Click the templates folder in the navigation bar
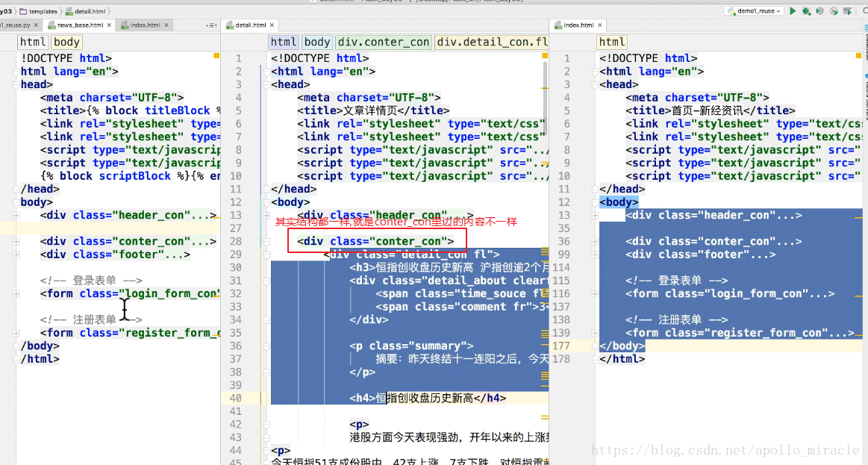This screenshot has height=465, width=868. point(39,11)
